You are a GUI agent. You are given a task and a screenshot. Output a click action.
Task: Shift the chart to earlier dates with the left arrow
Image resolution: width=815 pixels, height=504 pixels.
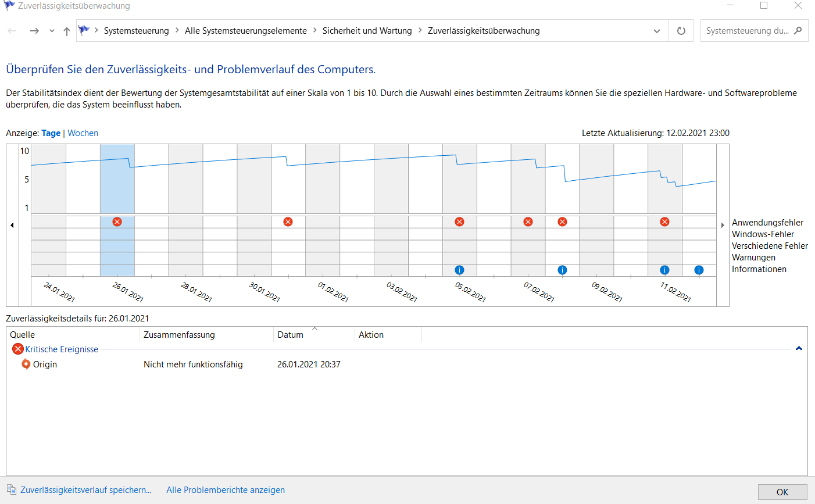tap(12, 226)
